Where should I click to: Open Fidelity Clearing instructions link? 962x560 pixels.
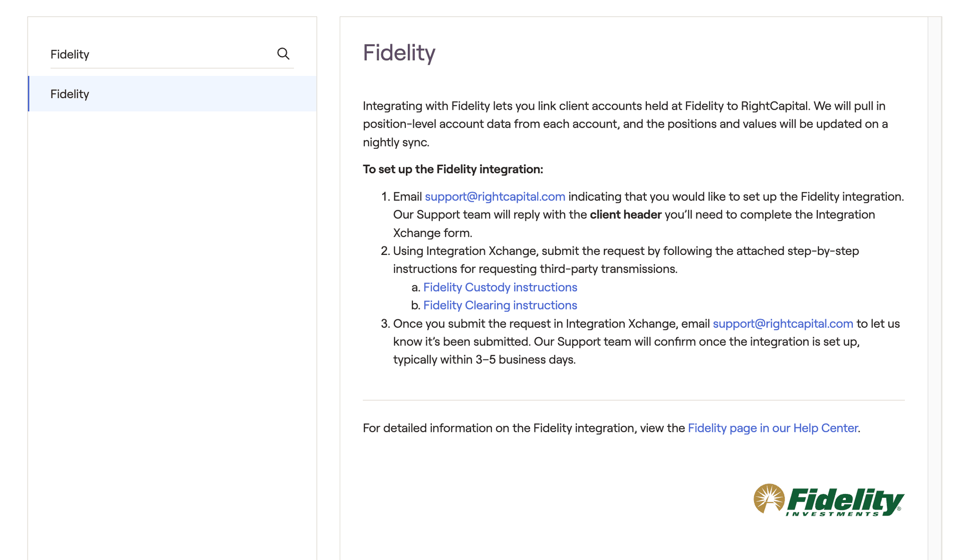tap(500, 305)
